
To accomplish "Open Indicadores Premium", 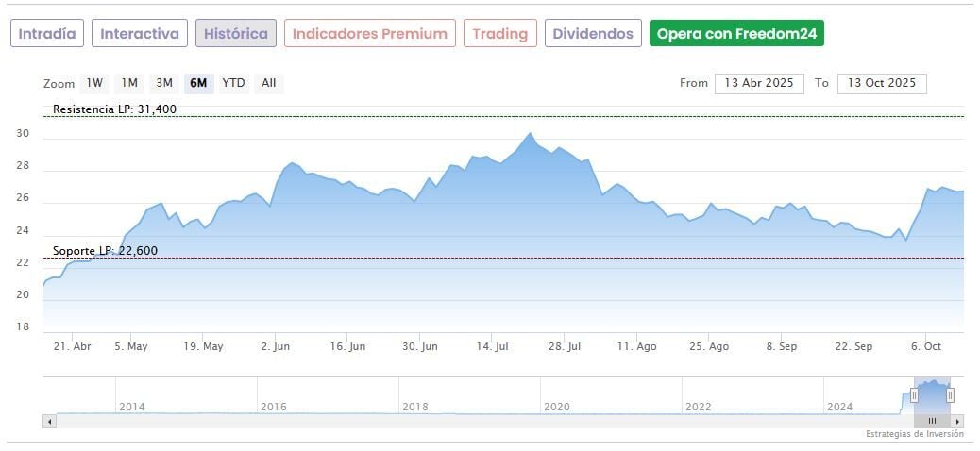I will [369, 34].
